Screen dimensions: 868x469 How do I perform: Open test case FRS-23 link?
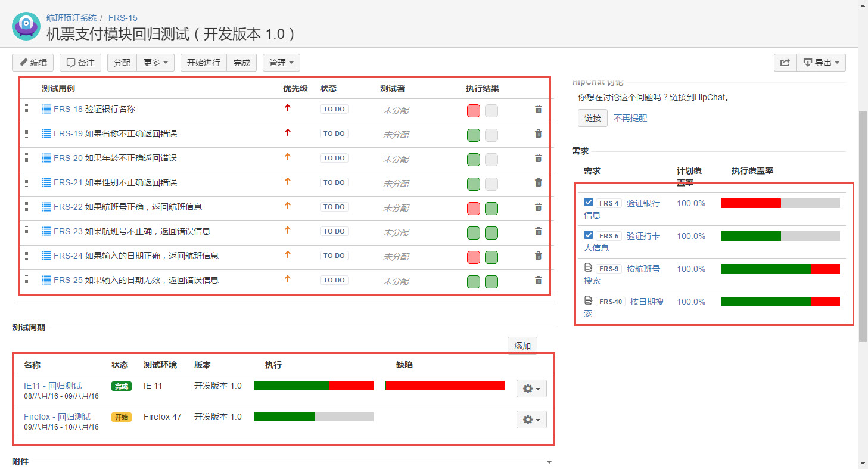click(x=68, y=231)
